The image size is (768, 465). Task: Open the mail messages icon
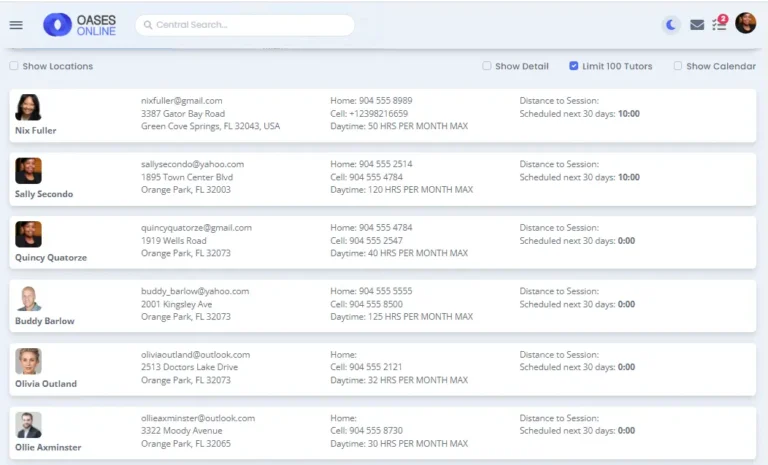tap(697, 25)
